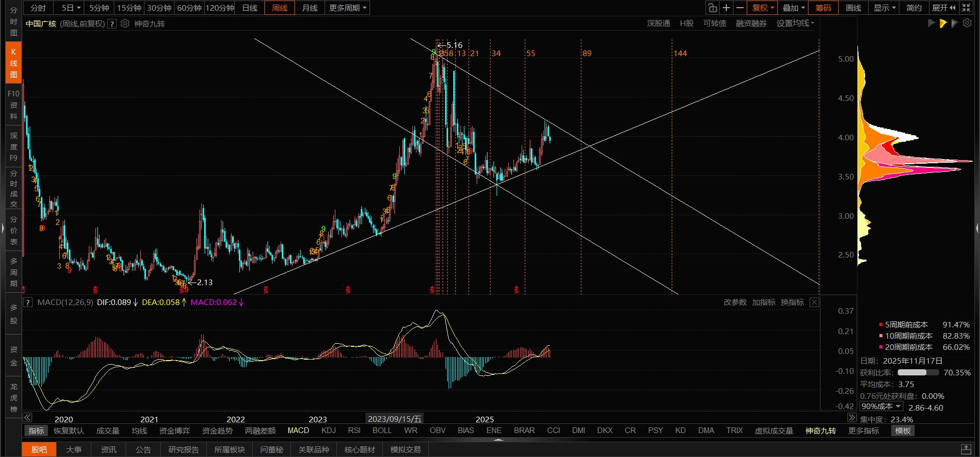Screen dimensions: 980x457
Task: Toggle the BOLL indicator
Action: (x=382, y=430)
